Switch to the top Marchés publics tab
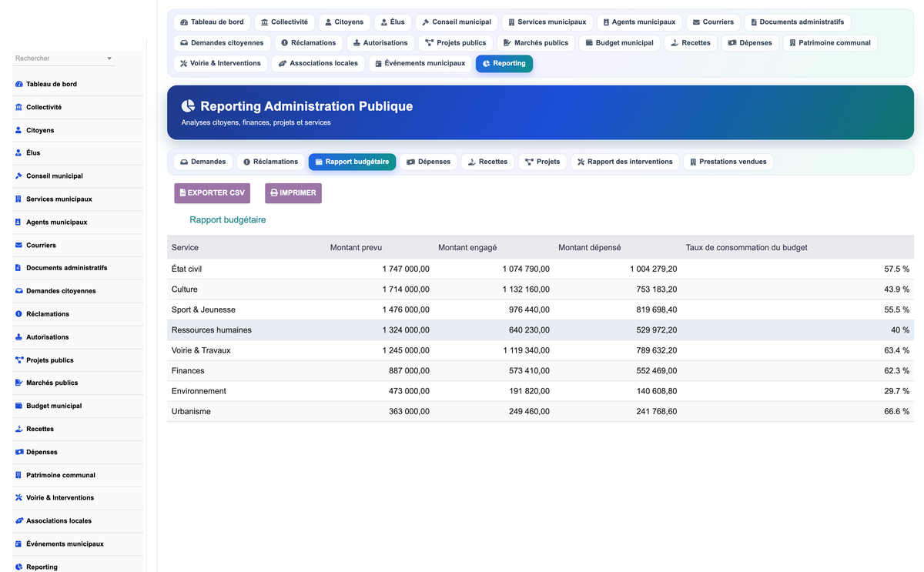The image size is (924, 572). (536, 43)
